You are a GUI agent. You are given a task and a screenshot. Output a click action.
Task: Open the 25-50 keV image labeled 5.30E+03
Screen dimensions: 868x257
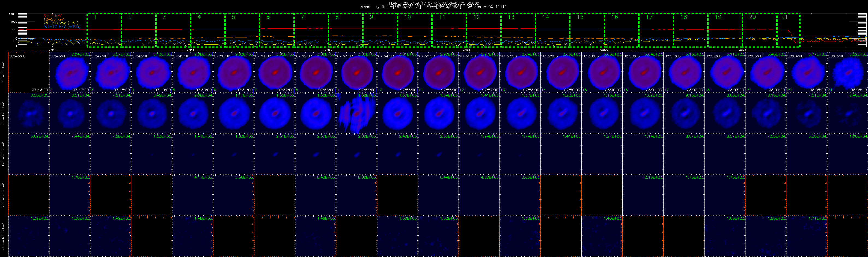(233, 195)
